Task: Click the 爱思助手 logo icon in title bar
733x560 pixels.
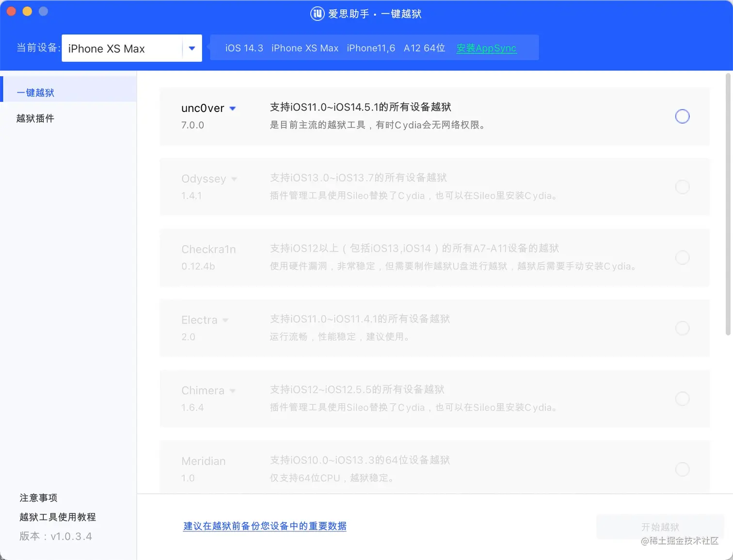Action: tap(317, 14)
